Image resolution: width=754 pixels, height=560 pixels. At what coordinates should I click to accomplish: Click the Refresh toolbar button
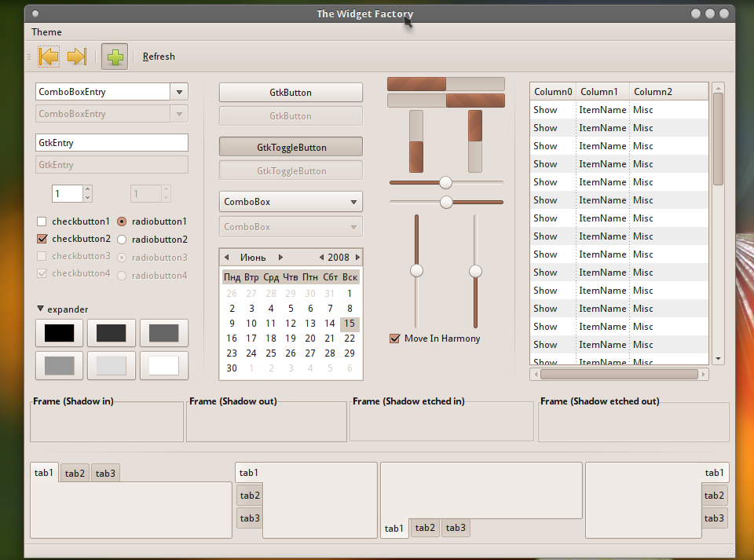click(x=159, y=57)
